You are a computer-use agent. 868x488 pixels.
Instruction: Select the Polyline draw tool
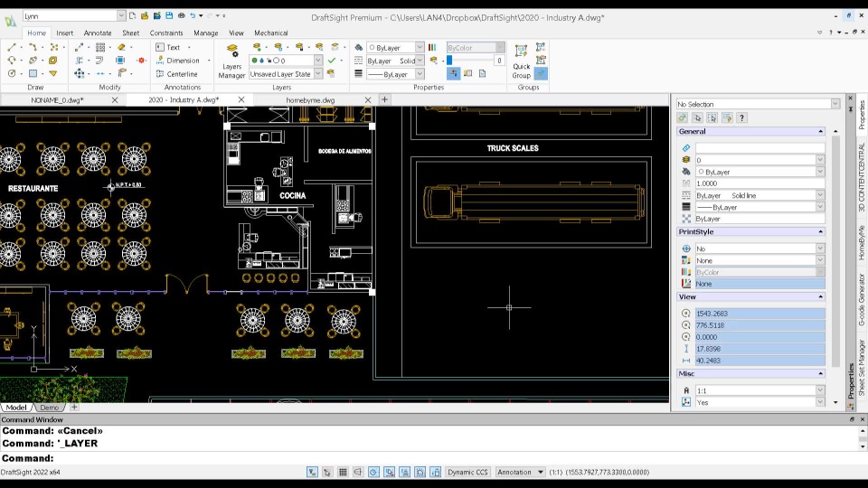pos(33,47)
